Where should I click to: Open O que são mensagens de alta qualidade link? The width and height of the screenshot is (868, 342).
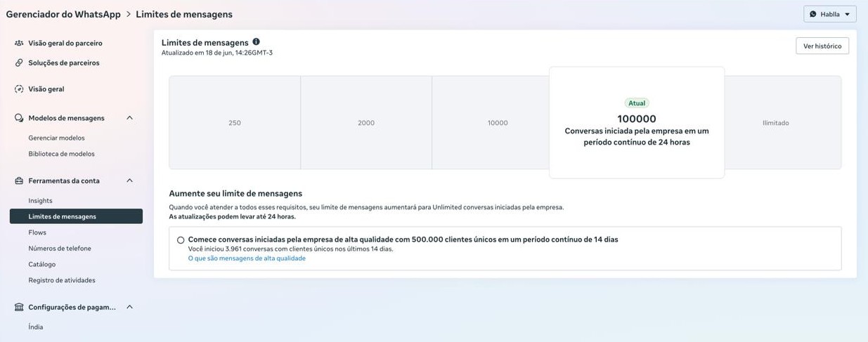coord(247,258)
